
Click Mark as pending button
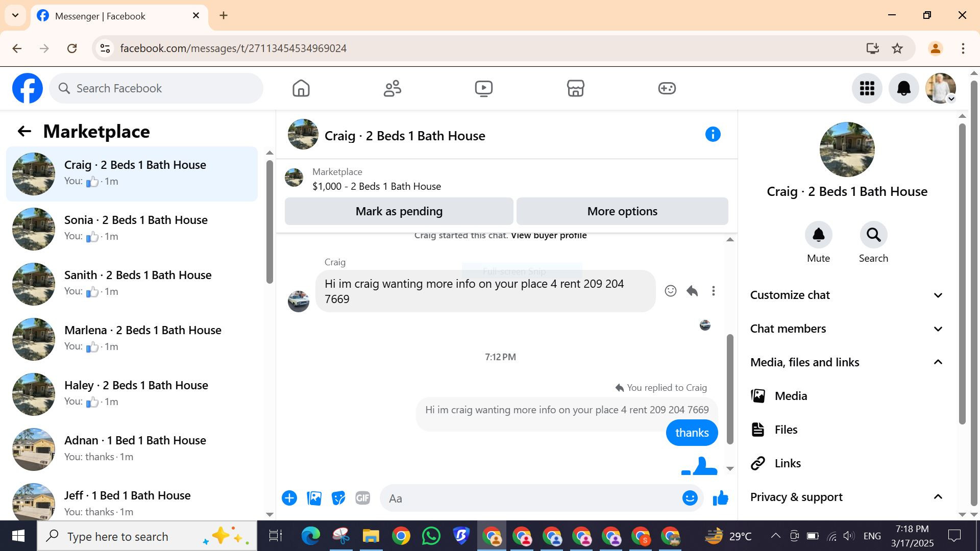pos(399,211)
